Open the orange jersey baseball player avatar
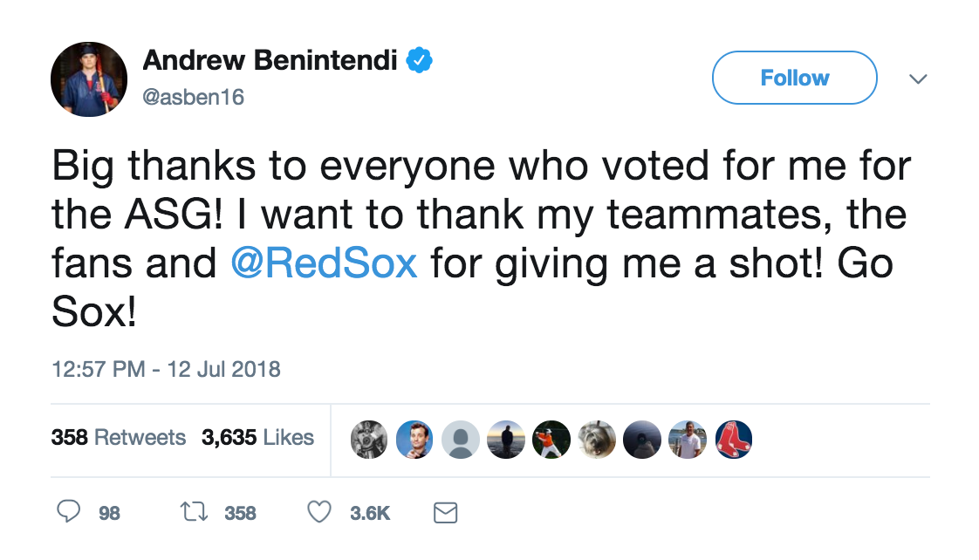 (x=551, y=440)
